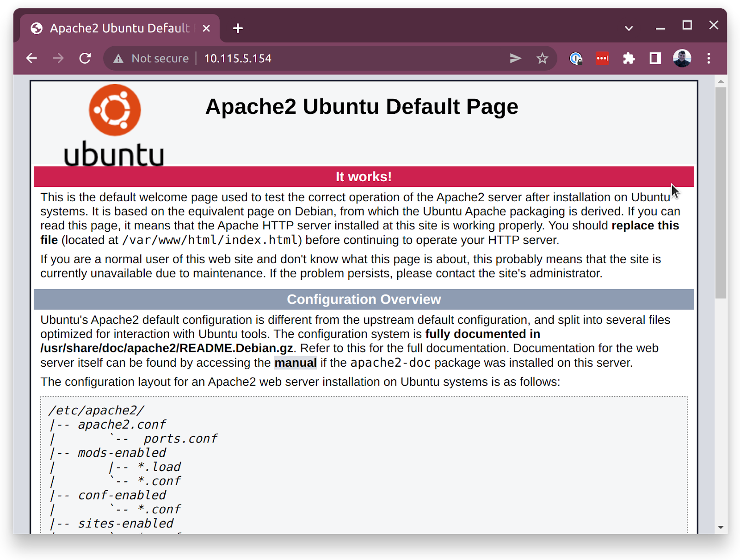Viewport: 740px width, 560px height.
Task: Click the forward navigation arrow
Action: click(x=58, y=58)
